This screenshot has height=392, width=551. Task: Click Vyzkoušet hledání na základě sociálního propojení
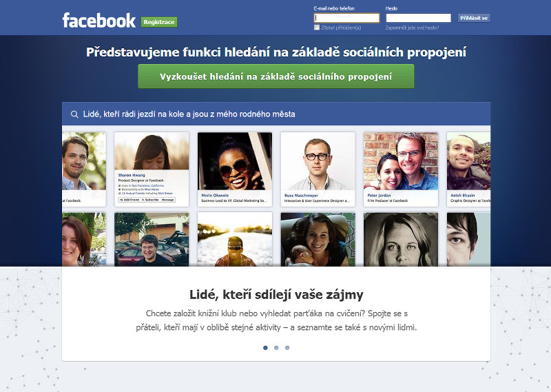(x=276, y=76)
